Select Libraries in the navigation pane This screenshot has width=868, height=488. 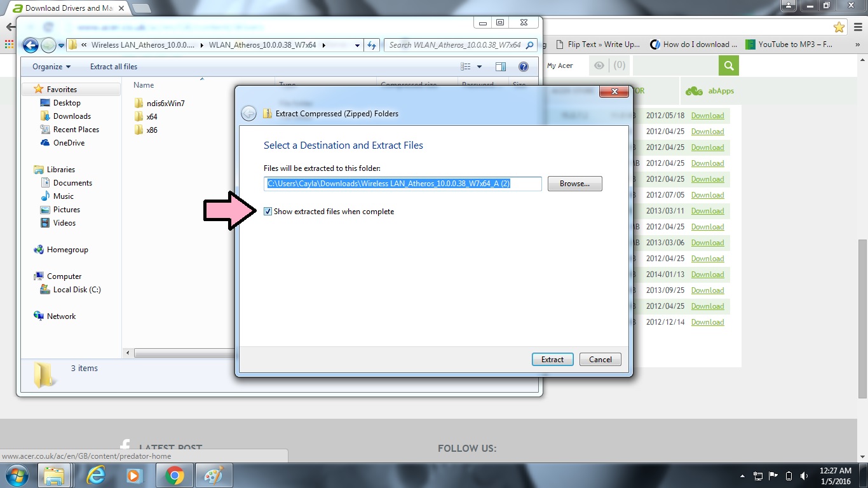(60, 170)
